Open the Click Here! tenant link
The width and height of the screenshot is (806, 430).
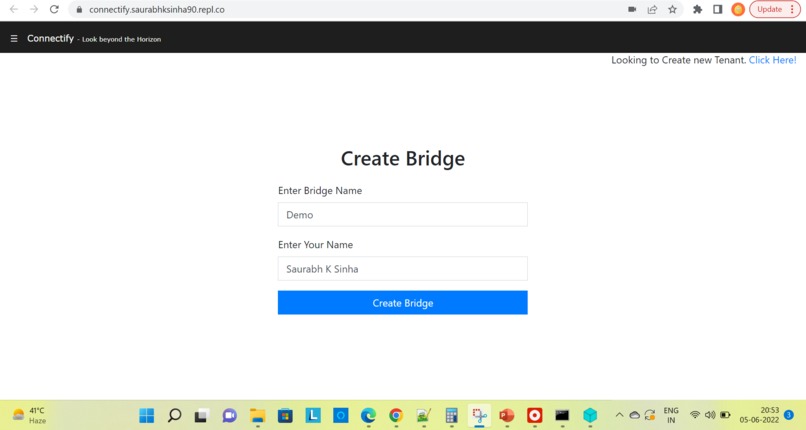click(x=772, y=60)
